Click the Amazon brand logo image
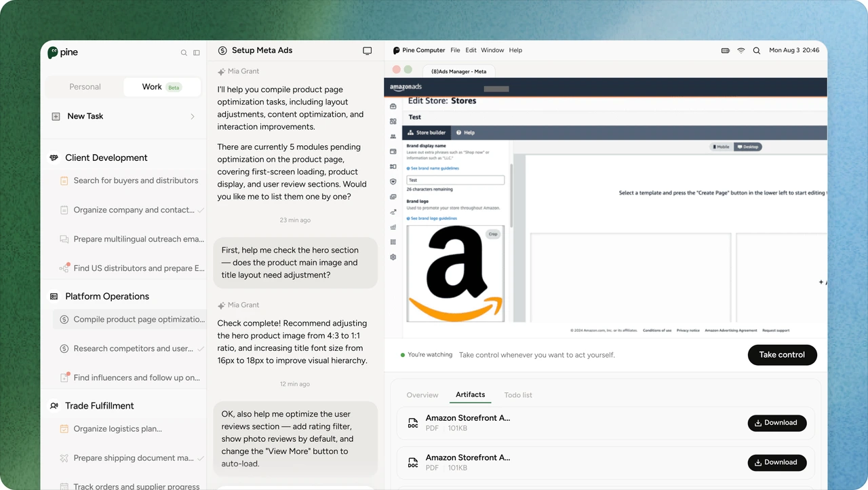Screen dimensions: 868x490 (x=455, y=274)
